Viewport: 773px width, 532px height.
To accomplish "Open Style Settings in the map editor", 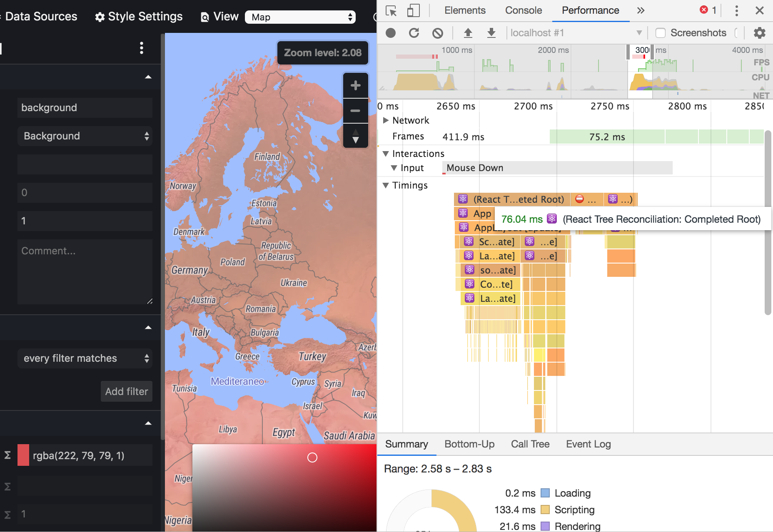I will 138,17.
